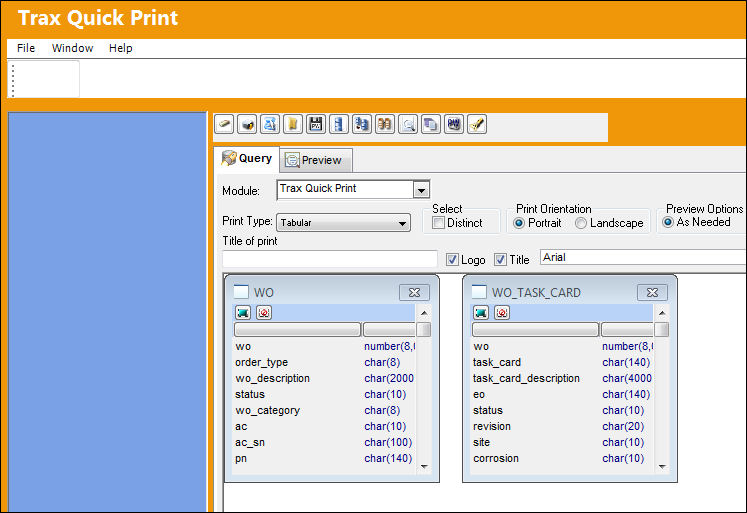The height and width of the screenshot is (513, 747).
Task: Click the multiple blue tables toolbar icon
Action: (362, 124)
